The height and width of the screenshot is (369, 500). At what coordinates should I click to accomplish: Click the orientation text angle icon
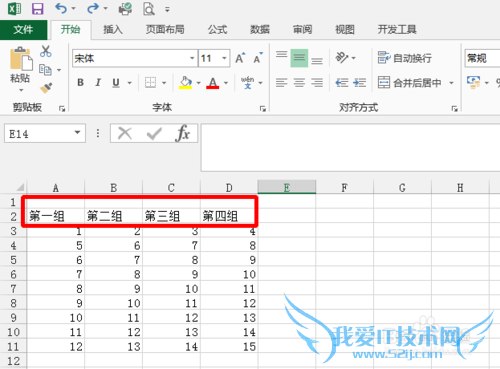[x=342, y=58]
